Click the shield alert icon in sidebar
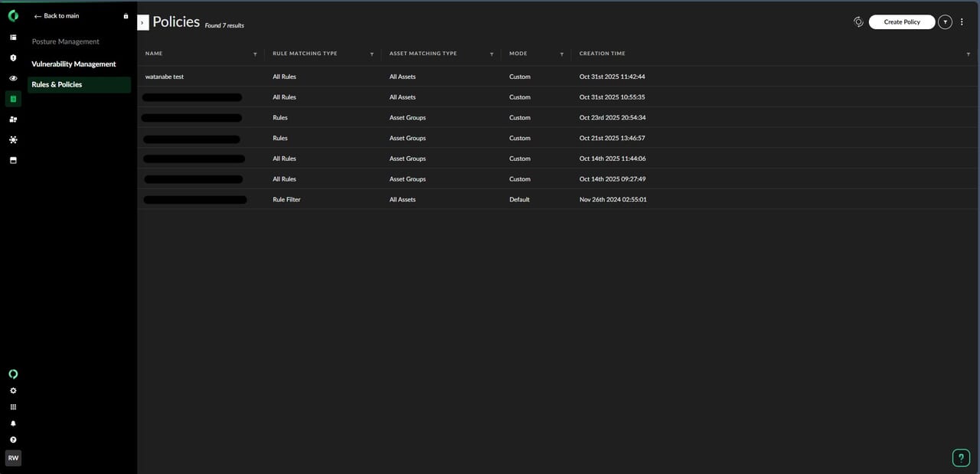980x474 pixels. pos(13,57)
